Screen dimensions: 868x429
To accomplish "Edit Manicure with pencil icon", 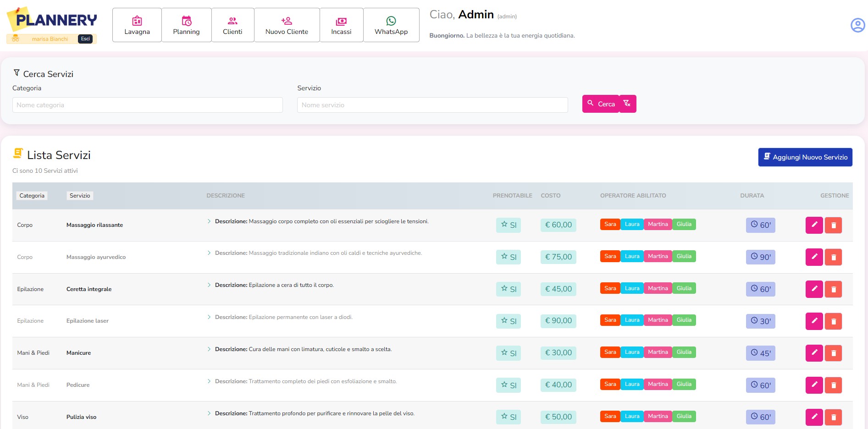I will tap(814, 353).
